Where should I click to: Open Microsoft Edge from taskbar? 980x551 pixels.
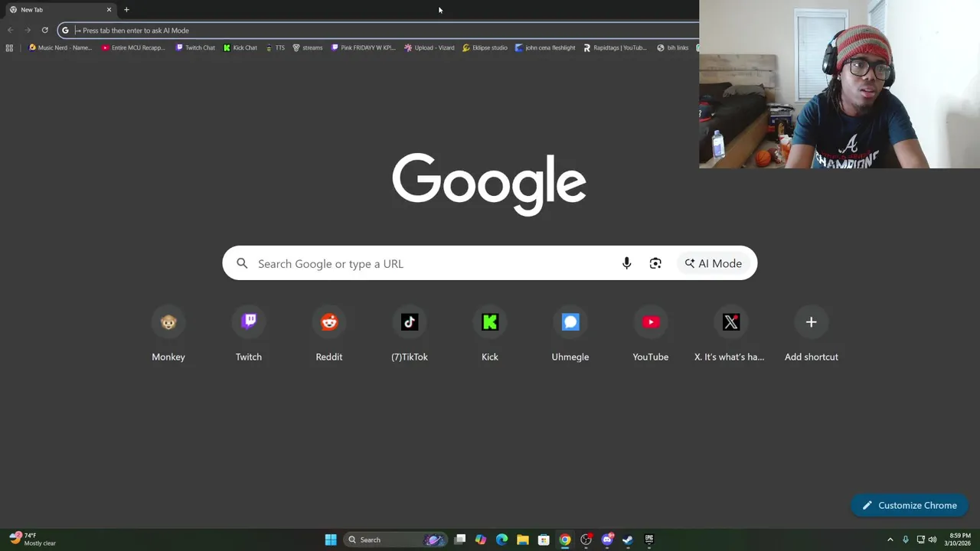501,540
